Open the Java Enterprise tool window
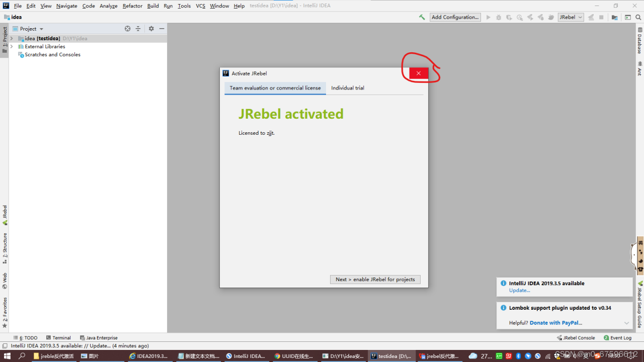644x362 pixels. click(99, 338)
